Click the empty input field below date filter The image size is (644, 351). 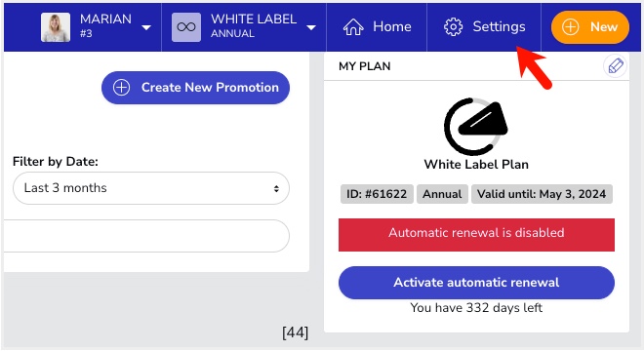(x=147, y=236)
